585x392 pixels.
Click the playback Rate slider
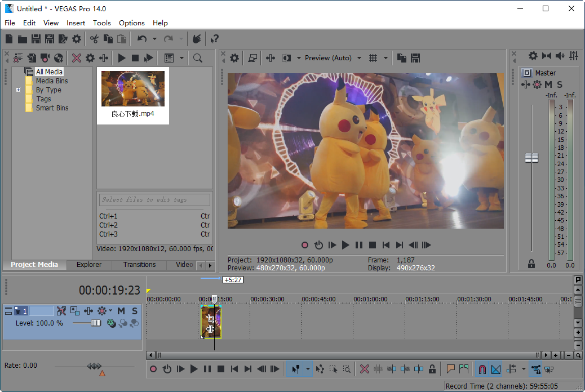(x=94, y=366)
